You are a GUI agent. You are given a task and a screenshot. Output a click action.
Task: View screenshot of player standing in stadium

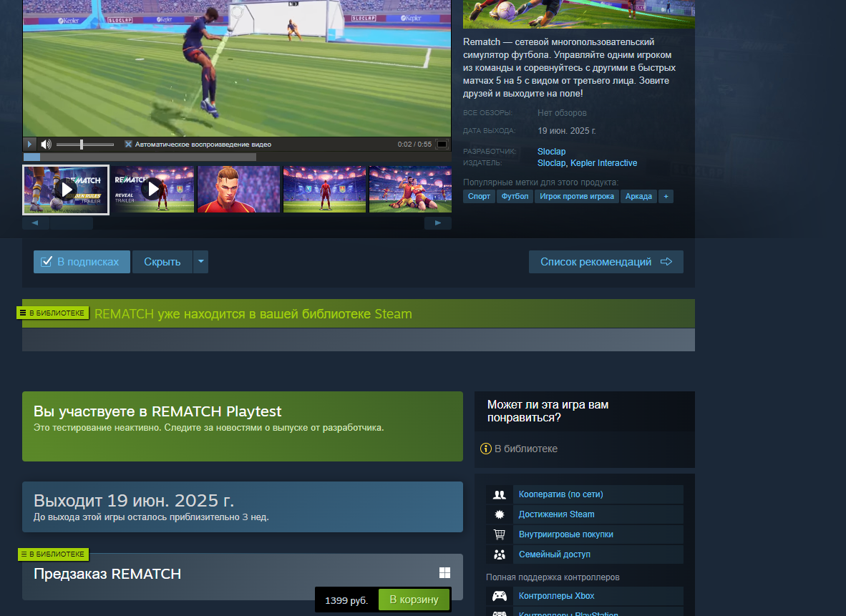324,190
